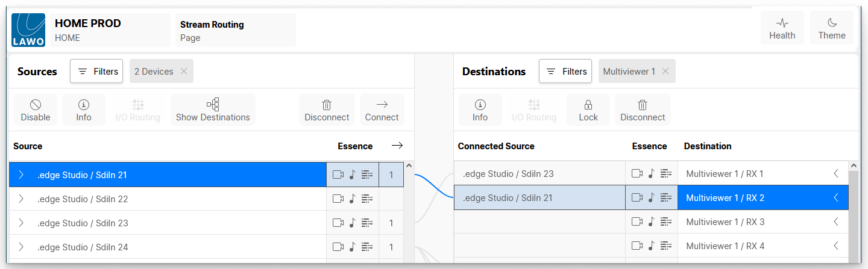This screenshot has width=868, height=269.
Task: Click Show Destinations button
Action: point(213,110)
